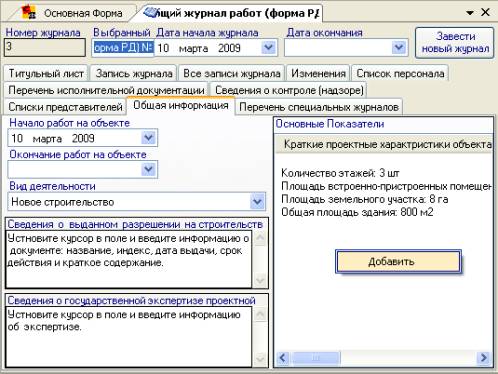Screen dimensions: 498x374
Task: Click into the государственной экспертизе text box
Action: pos(129,337)
